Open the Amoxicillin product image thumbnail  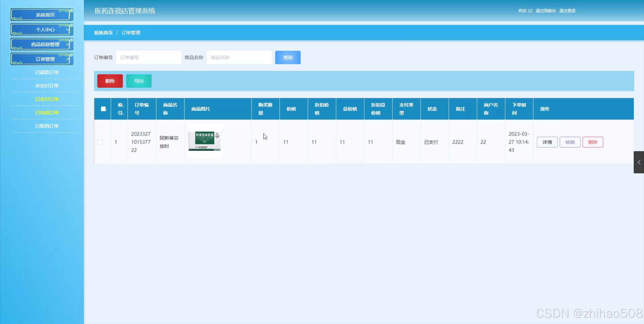[204, 141]
